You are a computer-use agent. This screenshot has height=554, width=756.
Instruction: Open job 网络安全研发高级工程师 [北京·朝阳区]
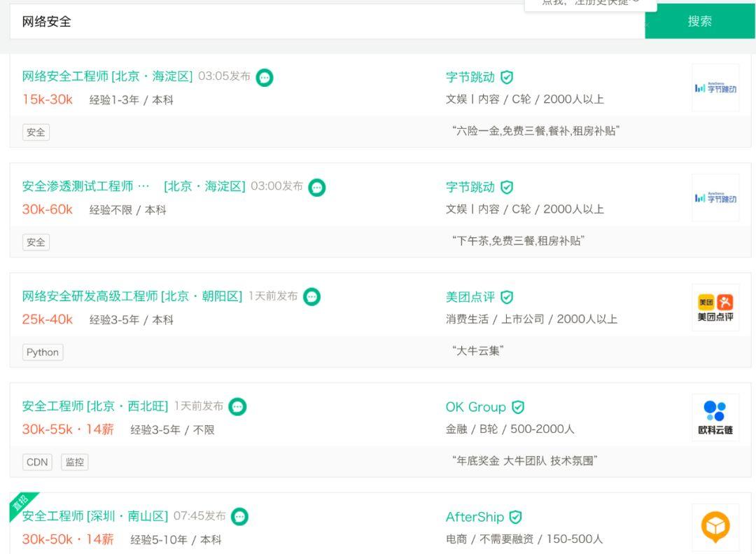(132, 296)
